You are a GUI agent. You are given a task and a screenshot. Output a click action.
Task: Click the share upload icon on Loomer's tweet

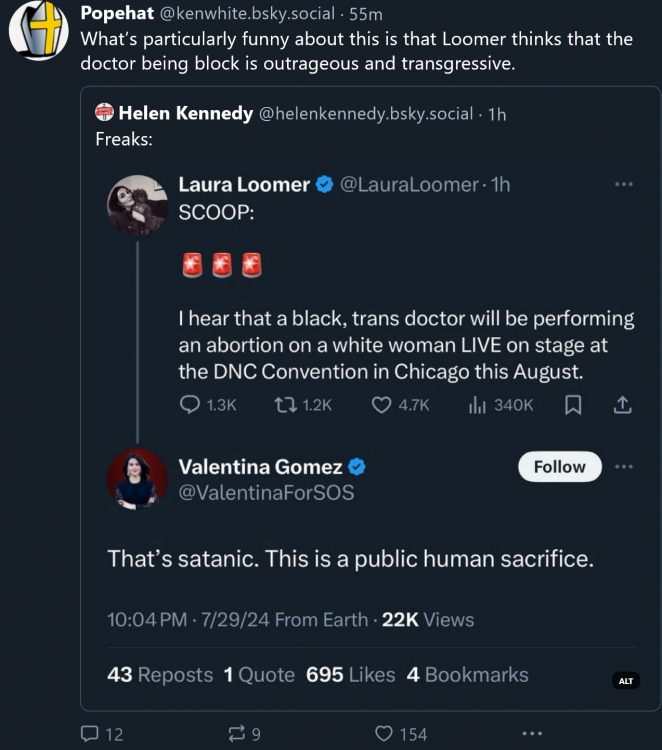(x=622, y=405)
